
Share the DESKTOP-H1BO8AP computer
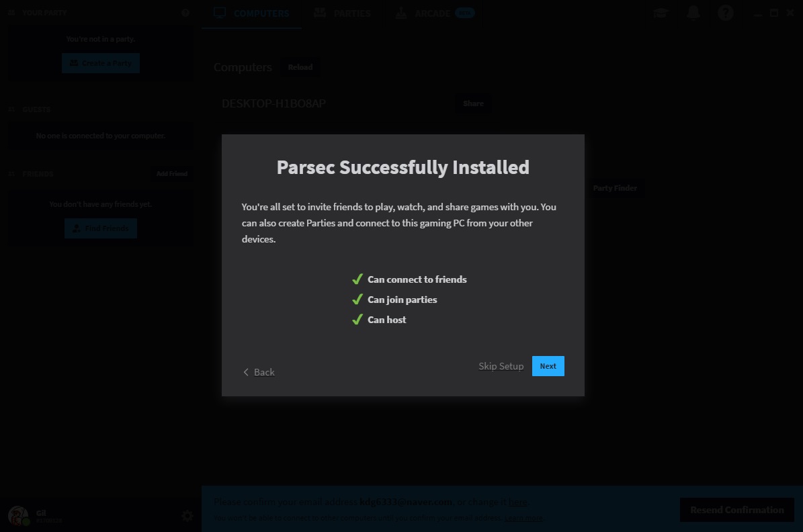473,103
